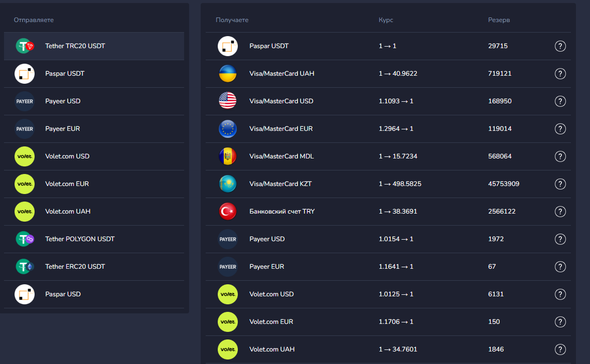Click the Tether POLYGON USDT coin icon
Screen dimensions: 590x364
pos(25,239)
